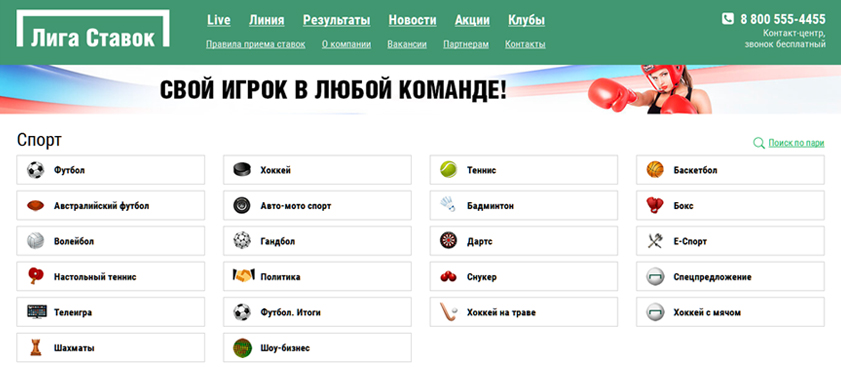Select the Шахматы label
The height and width of the screenshot is (368, 841).
(74, 348)
